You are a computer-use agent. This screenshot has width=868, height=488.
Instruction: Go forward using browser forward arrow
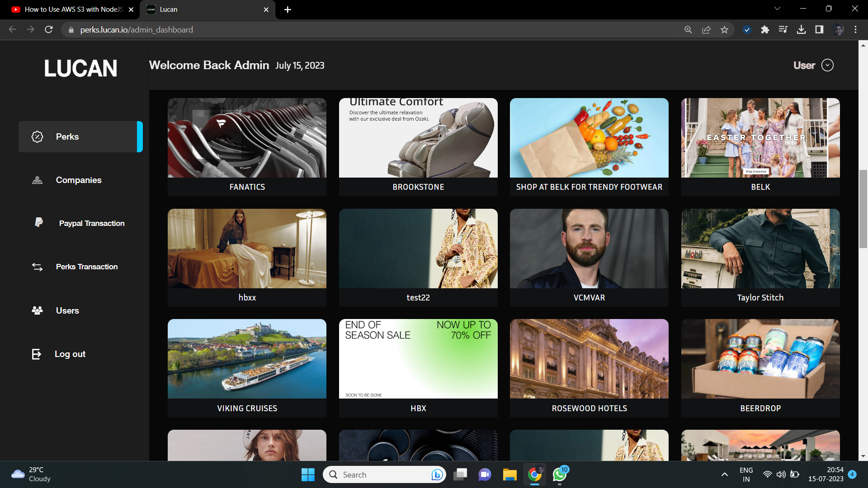tap(30, 29)
